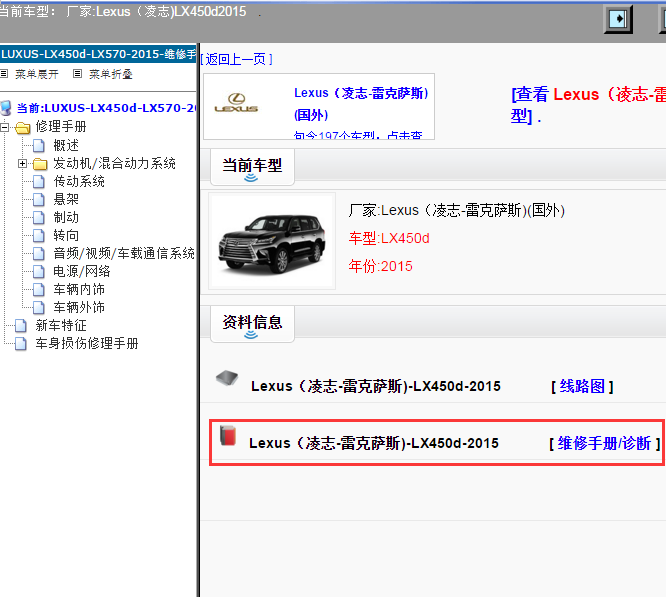Image resolution: width=666 pixels, height=597 pixels.
Task: Go back via 返回上一页 link
Action: click(x=236, y=59)
